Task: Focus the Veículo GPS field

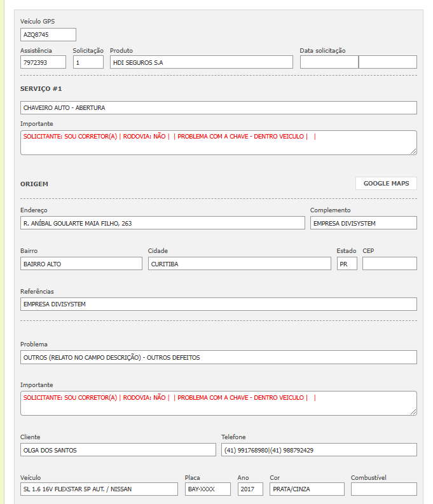Action: (48, 35)
